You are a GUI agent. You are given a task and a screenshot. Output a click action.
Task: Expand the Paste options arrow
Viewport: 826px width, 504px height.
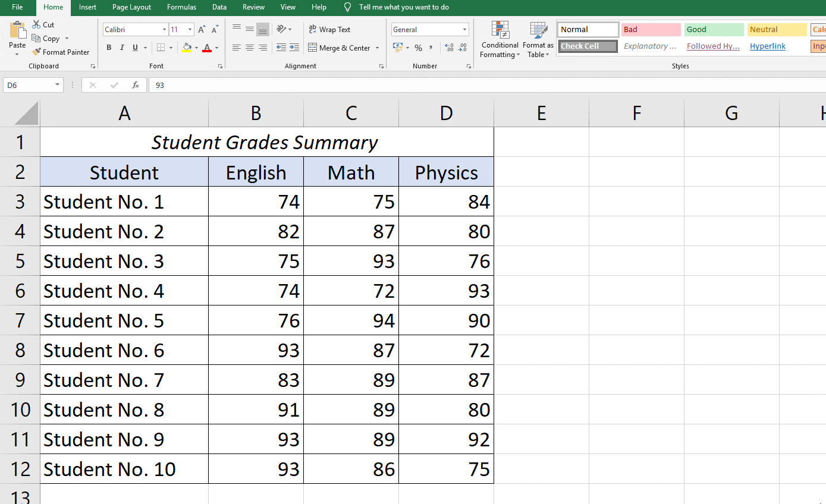[17, 54]
